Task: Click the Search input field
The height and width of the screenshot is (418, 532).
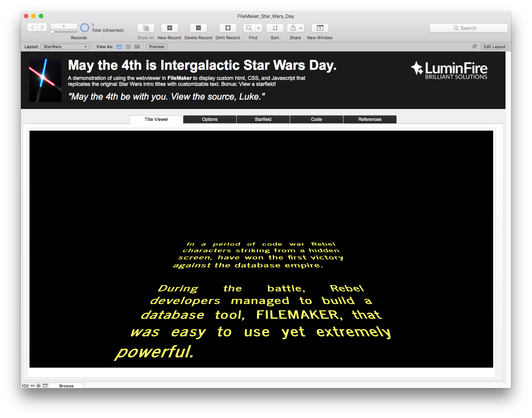Action: (469, 28)
